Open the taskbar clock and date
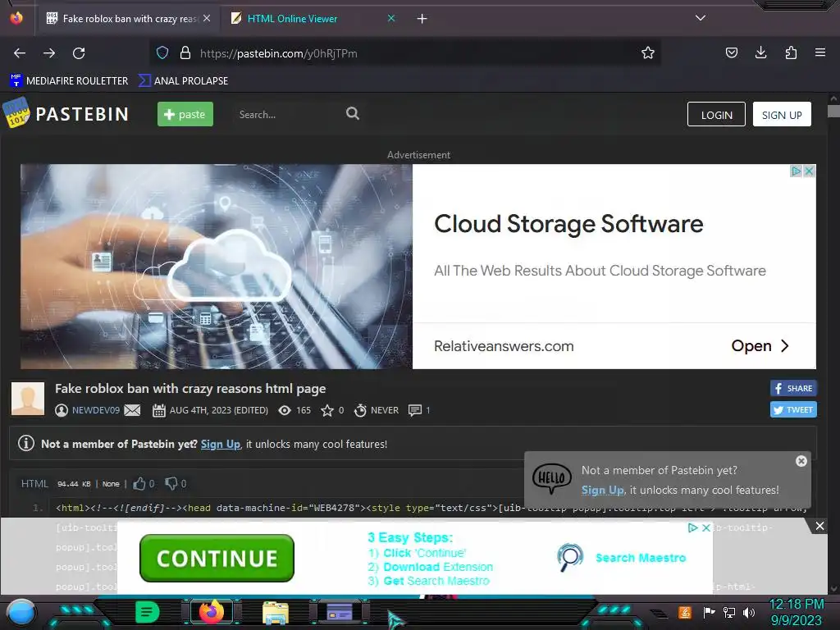This screenshot has width=840, height=630. click(796, 612)
